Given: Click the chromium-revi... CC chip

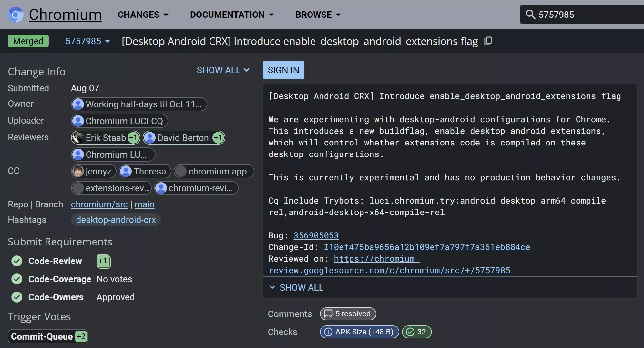Looking at the screenshot, I should [196, 188].
